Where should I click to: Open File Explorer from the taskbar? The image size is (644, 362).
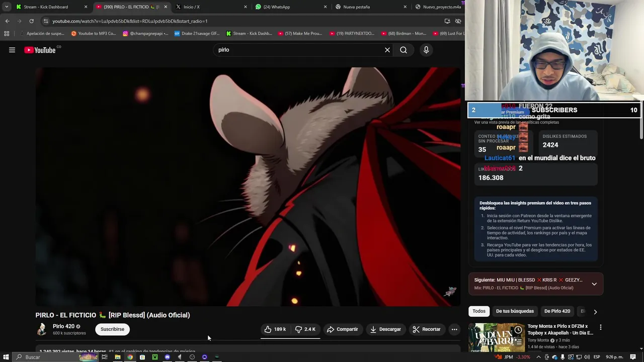(x=117, y=357)
